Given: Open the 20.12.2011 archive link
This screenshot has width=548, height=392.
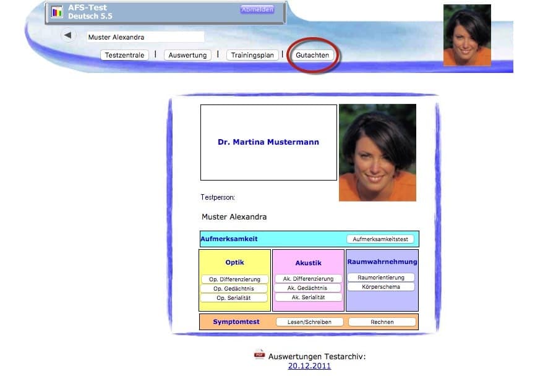Looking at the screenshot, I should pos(309,366).
